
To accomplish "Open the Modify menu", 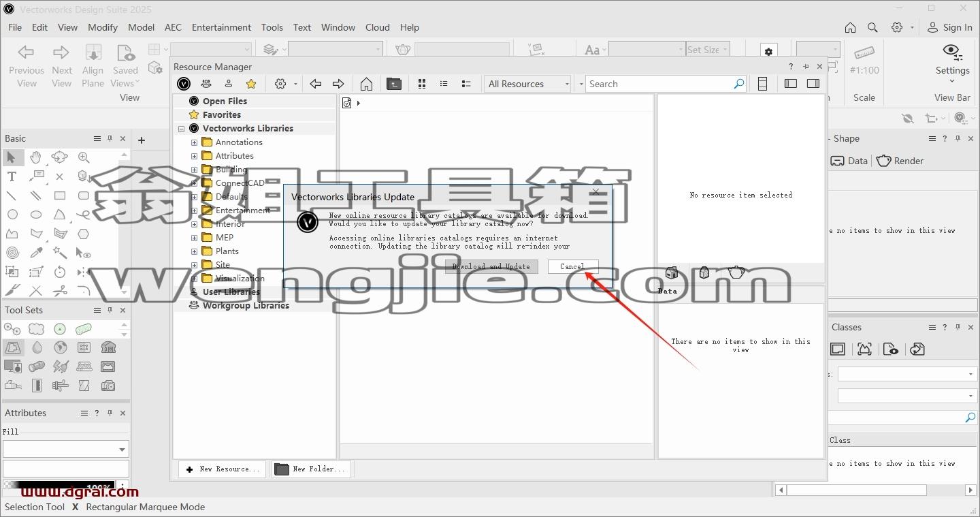I will (103, 27).
